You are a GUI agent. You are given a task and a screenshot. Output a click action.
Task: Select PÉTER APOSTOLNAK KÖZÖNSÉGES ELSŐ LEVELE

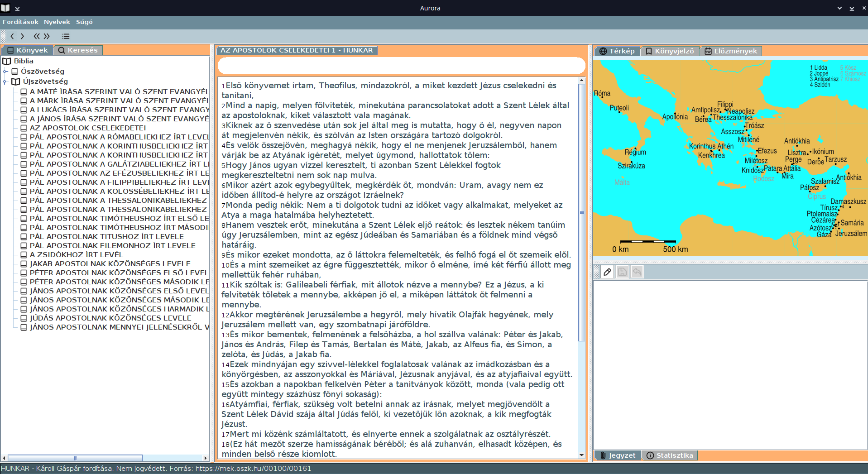coord(120,273)
